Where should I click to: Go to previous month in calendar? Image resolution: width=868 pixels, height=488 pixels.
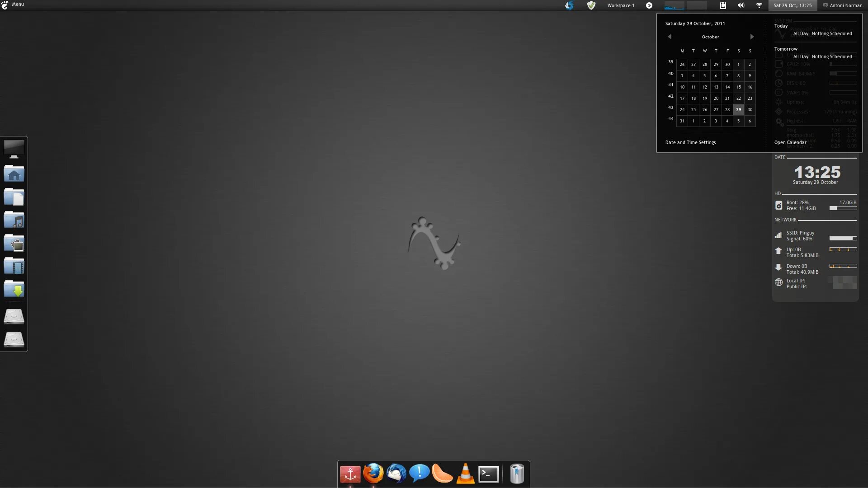coord(670,37)
